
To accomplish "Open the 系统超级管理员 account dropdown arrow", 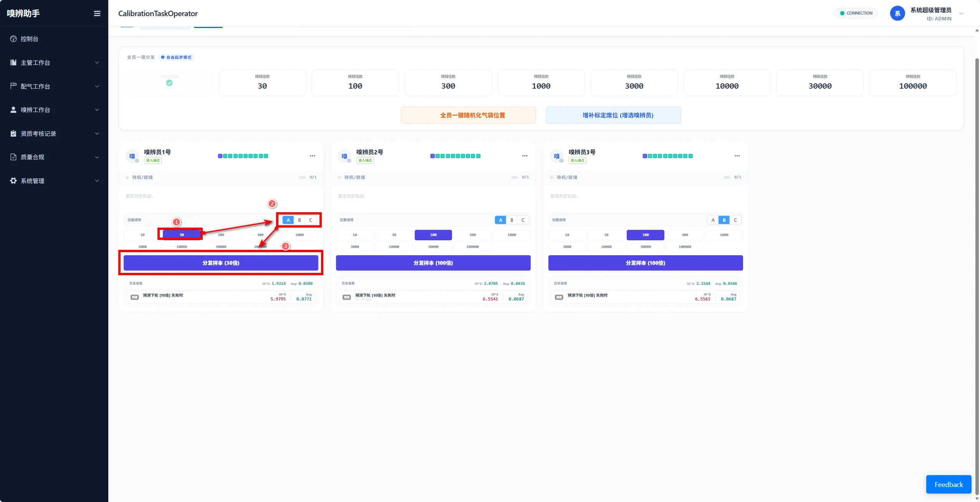I will click(962, 13).
